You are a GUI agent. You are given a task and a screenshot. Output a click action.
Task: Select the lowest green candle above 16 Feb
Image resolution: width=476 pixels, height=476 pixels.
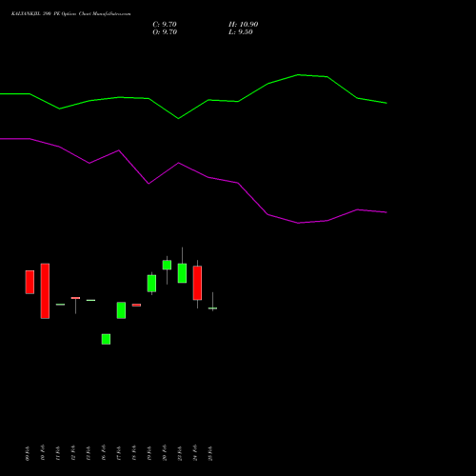(106, 339)
